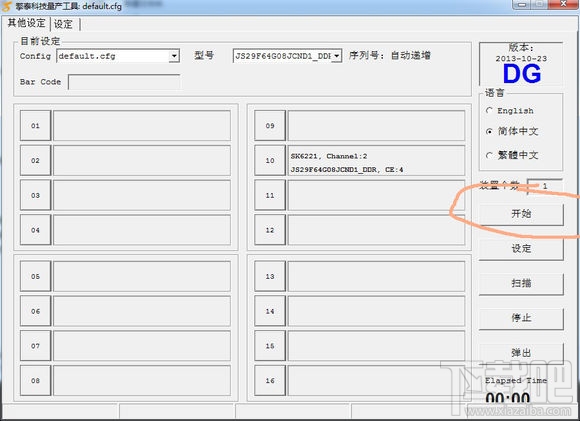The height and width of the screenshot is (421, 580).
Task: Click port button 11
Action: [270, 195]
